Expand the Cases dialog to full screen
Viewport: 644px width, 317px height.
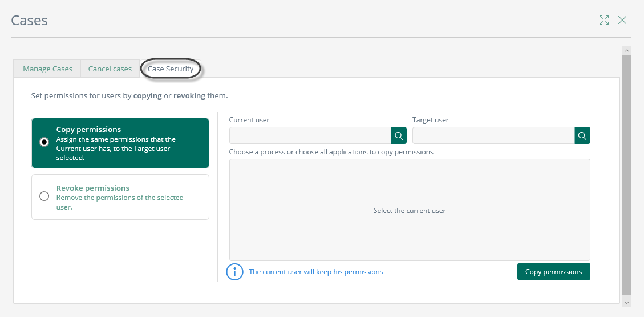point(604,20)
